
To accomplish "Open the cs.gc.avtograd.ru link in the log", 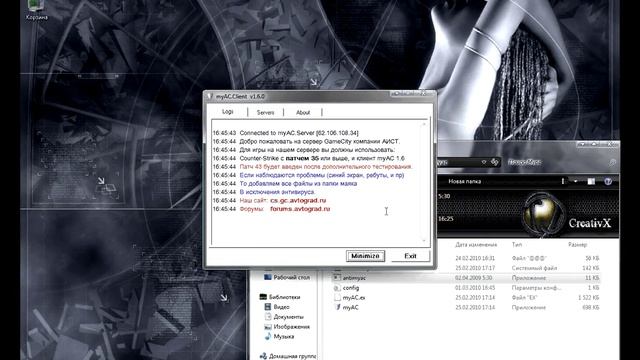I will [298, 200].
